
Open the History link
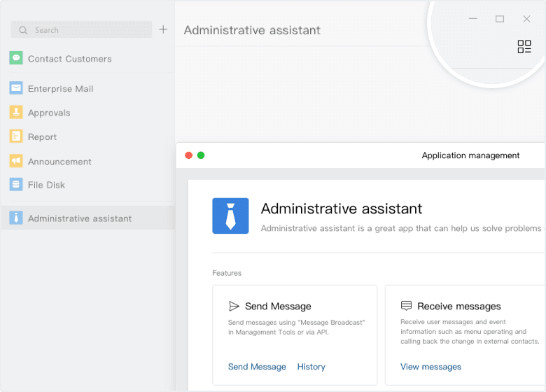click(311, 367)
